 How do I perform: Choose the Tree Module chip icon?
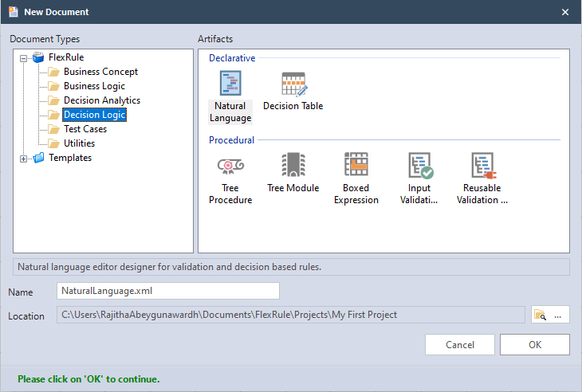(293, 164)
